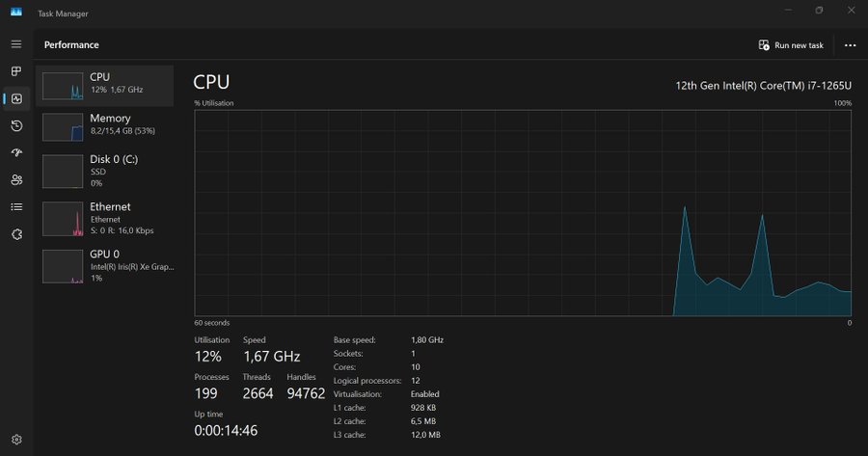Image resolution: width=868 pixels, height=456 pixels.
Task: Select the Memory resource entry
Action: click(x=105, y=124)
